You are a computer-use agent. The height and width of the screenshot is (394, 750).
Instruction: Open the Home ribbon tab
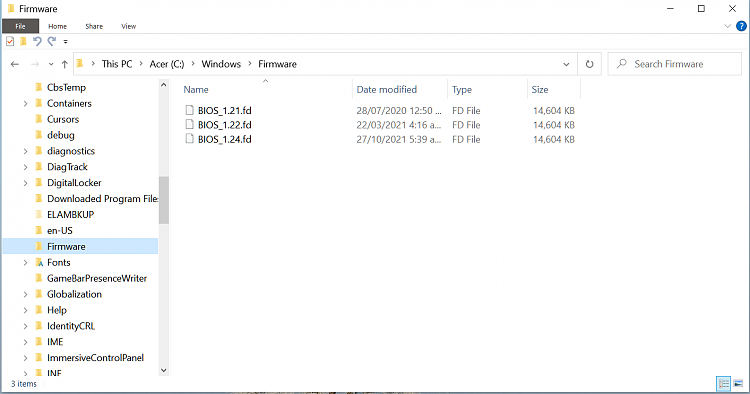pos(57,26)
